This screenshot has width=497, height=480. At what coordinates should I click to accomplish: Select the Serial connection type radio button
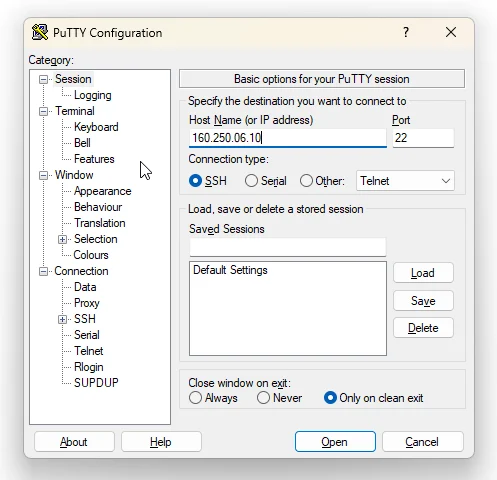(251, 181)
